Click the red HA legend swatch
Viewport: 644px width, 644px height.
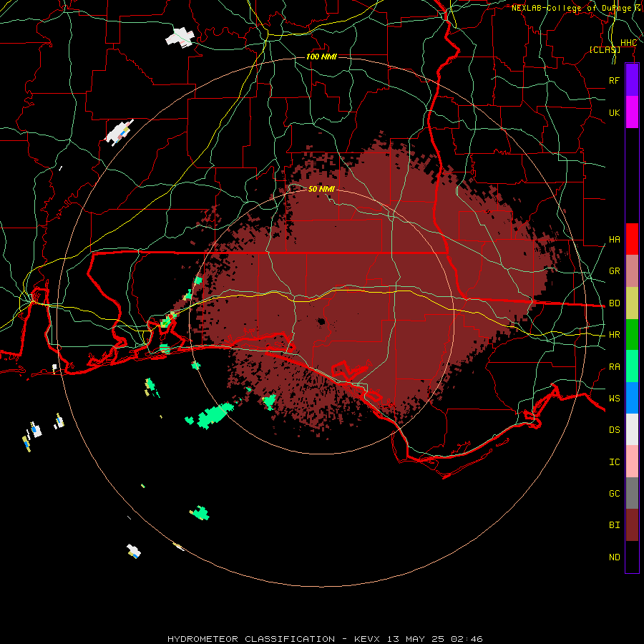[x=632, y=239]
